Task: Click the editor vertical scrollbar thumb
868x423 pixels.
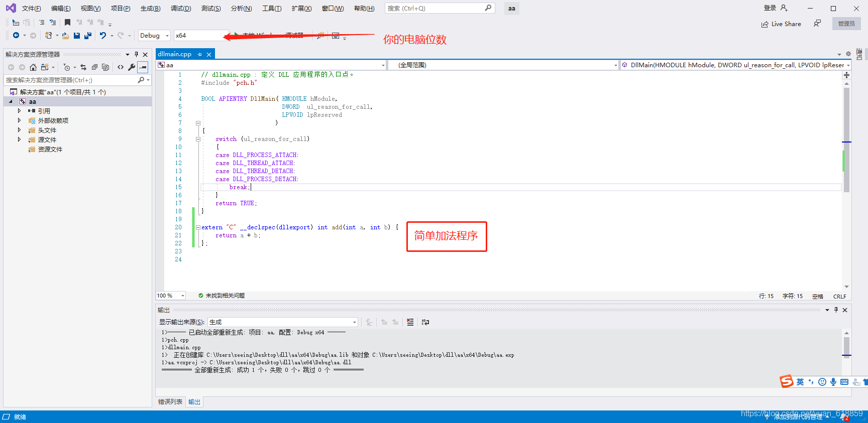Action: (846, 140)
